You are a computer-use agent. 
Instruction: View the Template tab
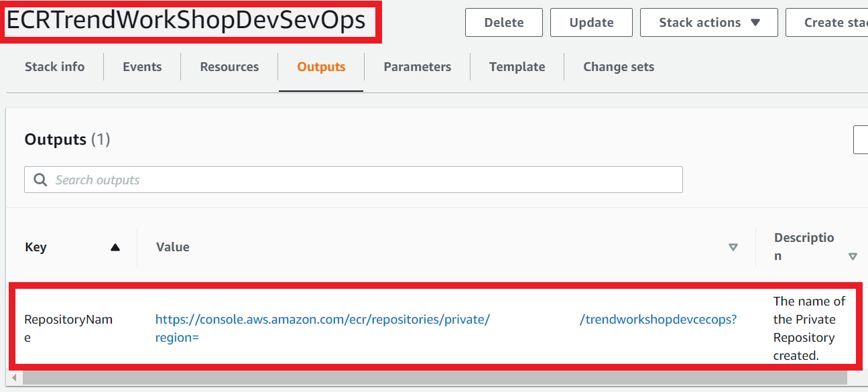tap(517, 67)
